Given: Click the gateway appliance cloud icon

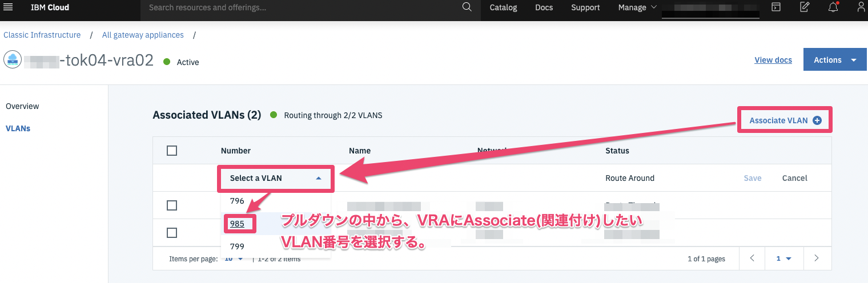Looking at the screenshot, I should pos(13,60).
